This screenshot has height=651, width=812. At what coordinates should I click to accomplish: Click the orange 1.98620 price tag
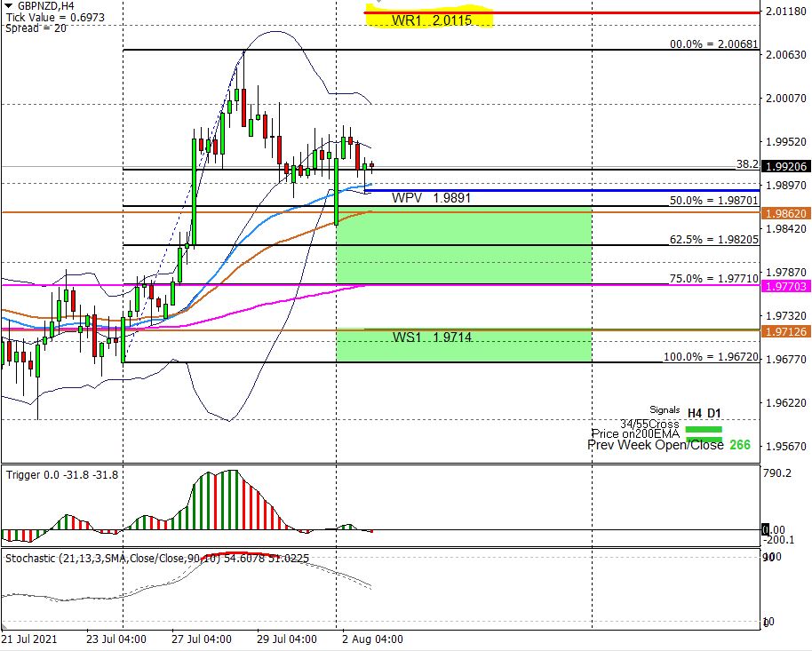[785, 213]
